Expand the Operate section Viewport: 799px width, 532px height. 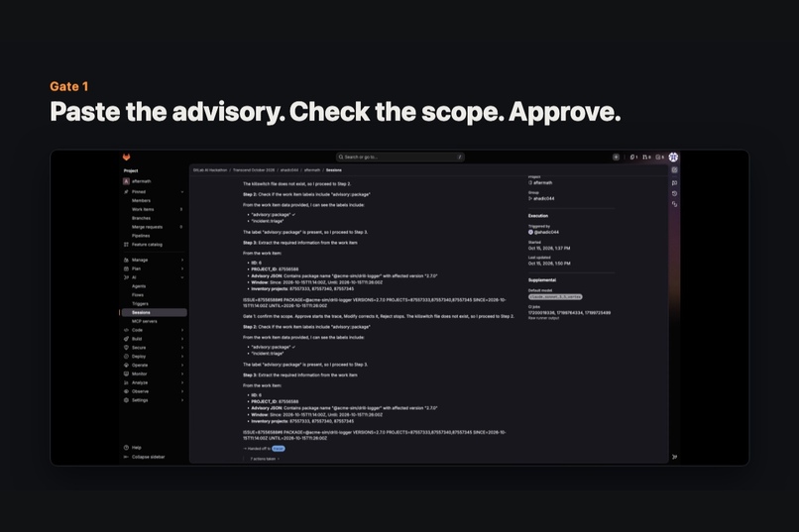(154, 365)
